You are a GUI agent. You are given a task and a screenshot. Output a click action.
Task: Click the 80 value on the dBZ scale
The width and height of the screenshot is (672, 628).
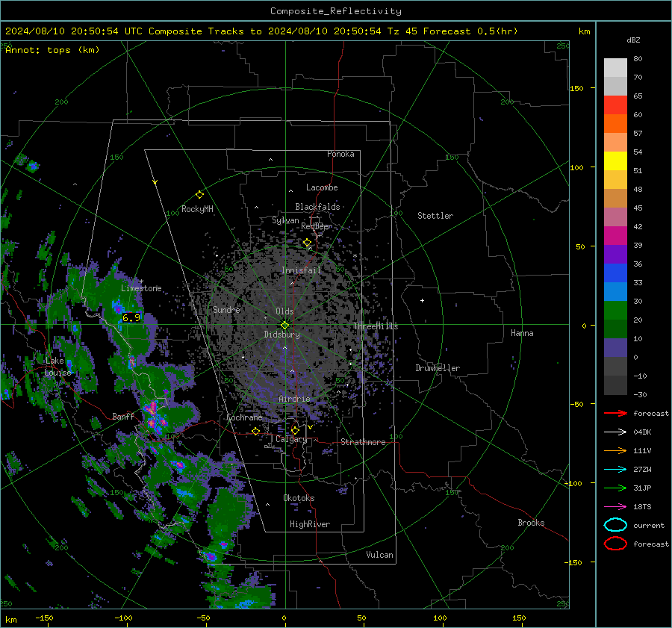pos(638,59)
